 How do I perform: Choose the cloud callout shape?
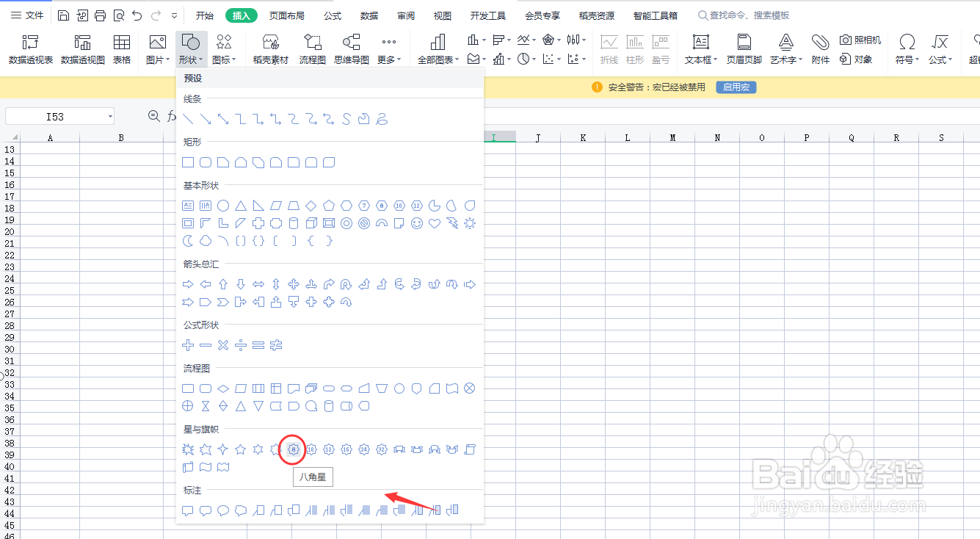(x=241, y=510)
